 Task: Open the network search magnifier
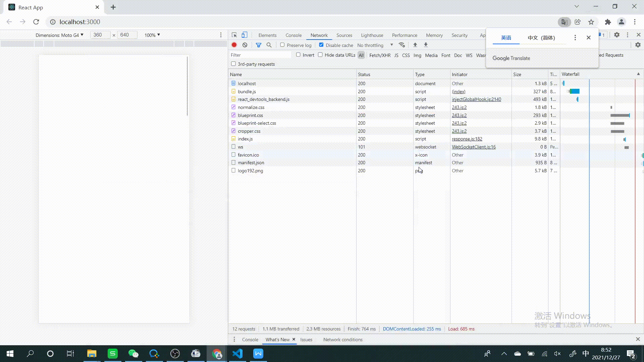coord(269,45)
